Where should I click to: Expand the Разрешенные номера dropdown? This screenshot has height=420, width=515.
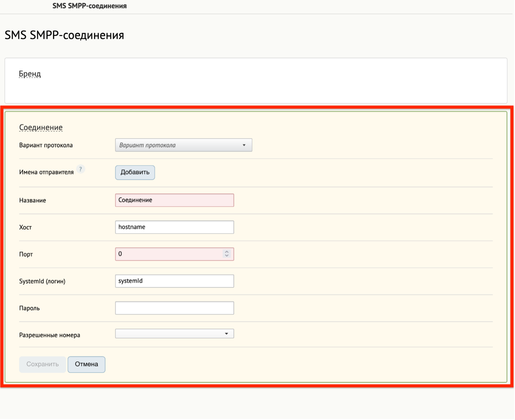coord(175,334)
